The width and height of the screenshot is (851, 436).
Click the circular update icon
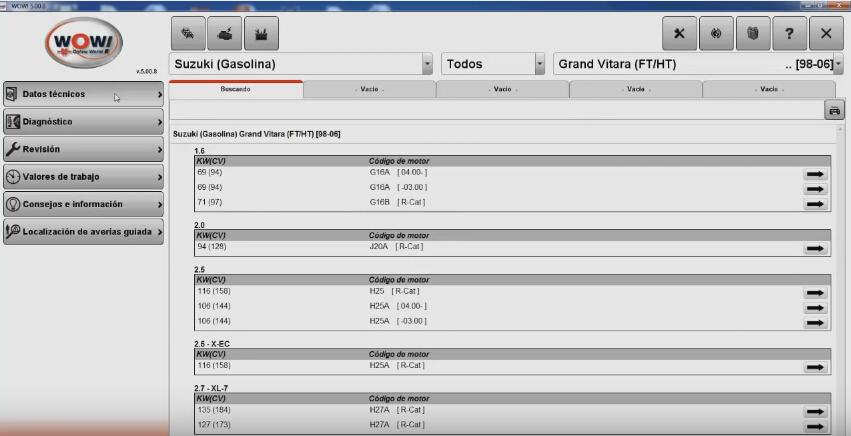(716, 34)
